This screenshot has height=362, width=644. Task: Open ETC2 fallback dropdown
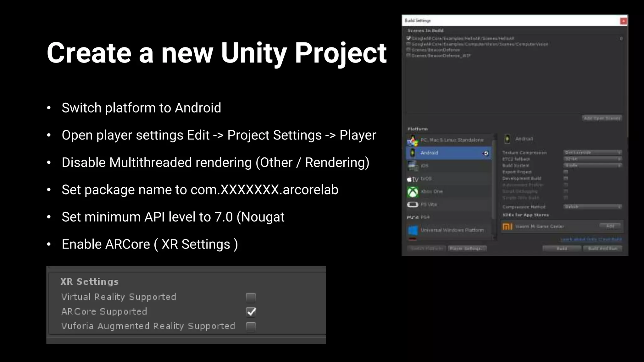[592, 159]
